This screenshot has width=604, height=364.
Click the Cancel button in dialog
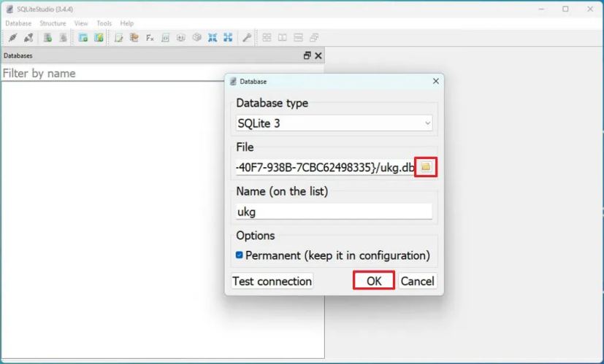pyautogui.click(x=417, y=282)
